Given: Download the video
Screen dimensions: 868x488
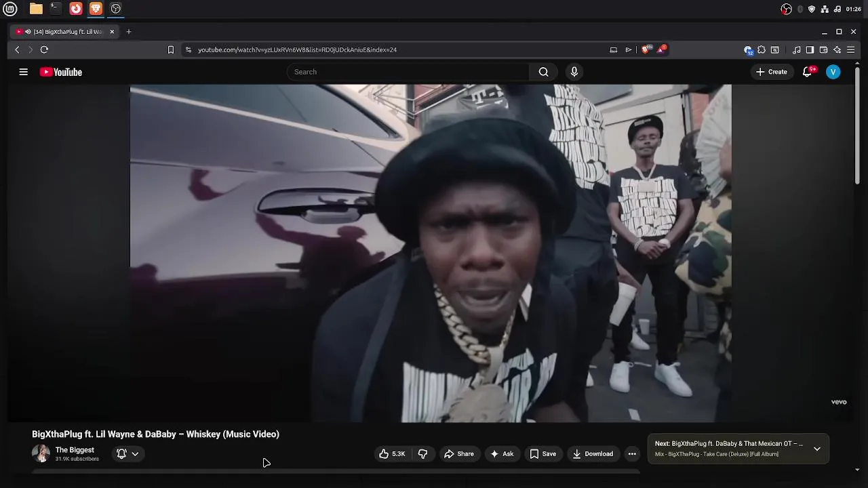Looking at the screenshot, I should pyautogui.click(x=593, y=454).
